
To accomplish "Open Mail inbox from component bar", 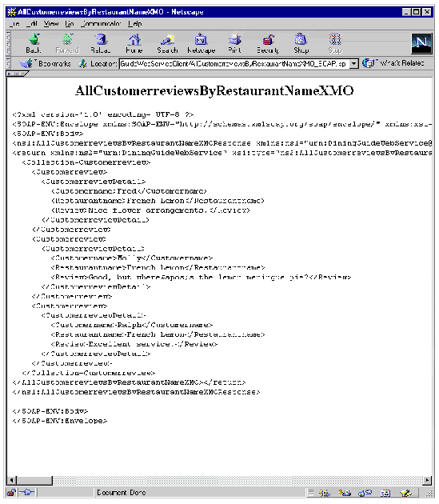I will pyautogui.click(x=345, y=493).
